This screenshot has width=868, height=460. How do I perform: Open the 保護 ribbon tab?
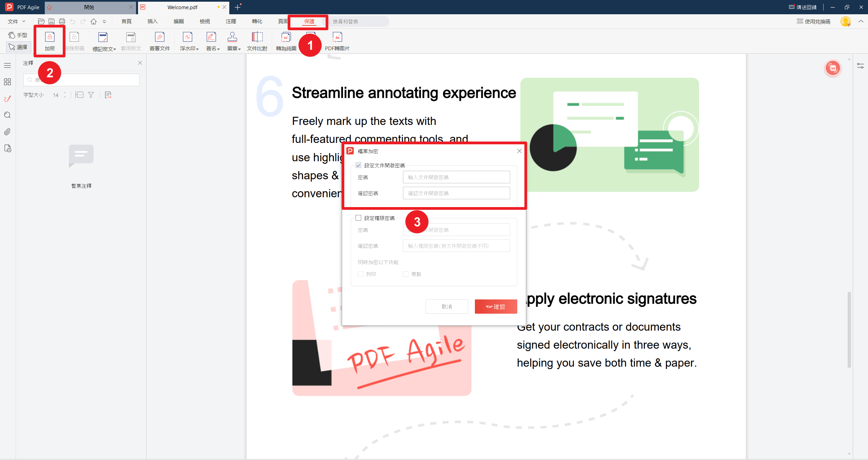click(x=309, y=21)
